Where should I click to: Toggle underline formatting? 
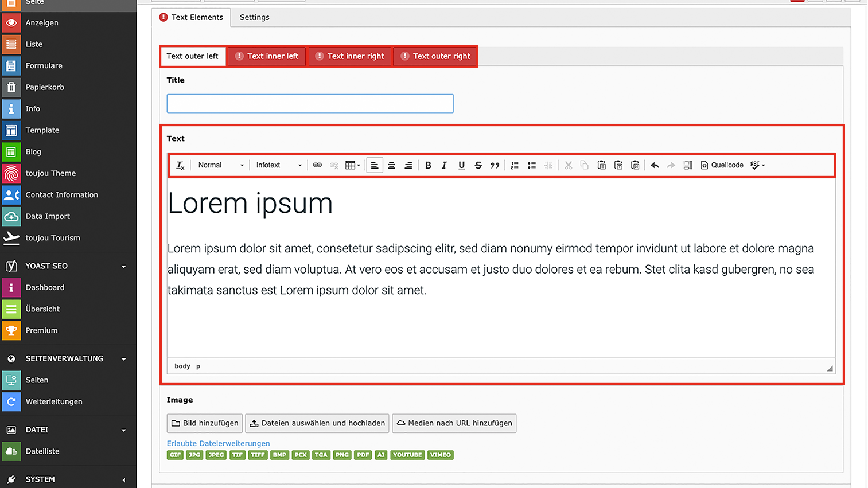click(461, 165)
